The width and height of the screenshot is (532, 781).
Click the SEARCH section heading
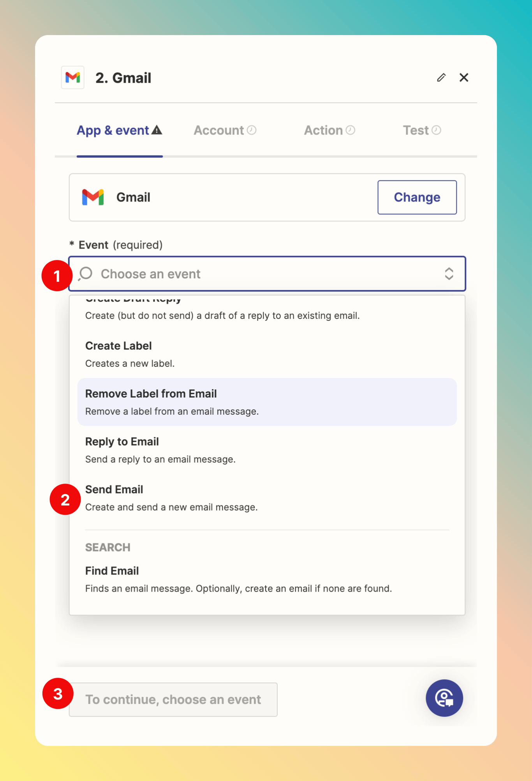(108, 547)
